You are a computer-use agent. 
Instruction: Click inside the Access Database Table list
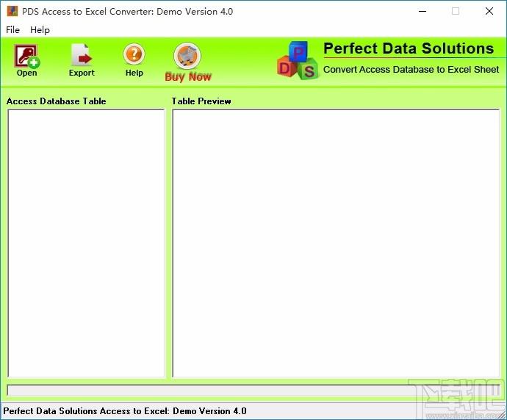[x=86, y=243]
